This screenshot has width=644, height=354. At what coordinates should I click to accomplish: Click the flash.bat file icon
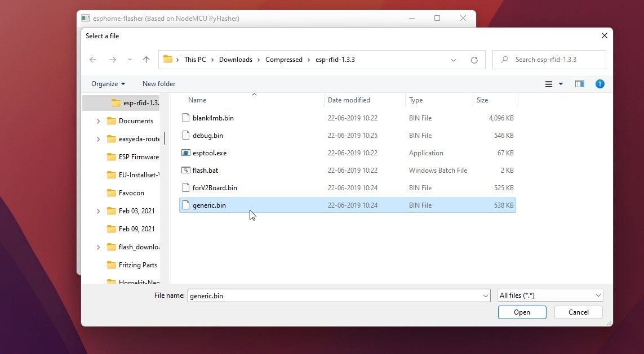[x=186, y=170]
